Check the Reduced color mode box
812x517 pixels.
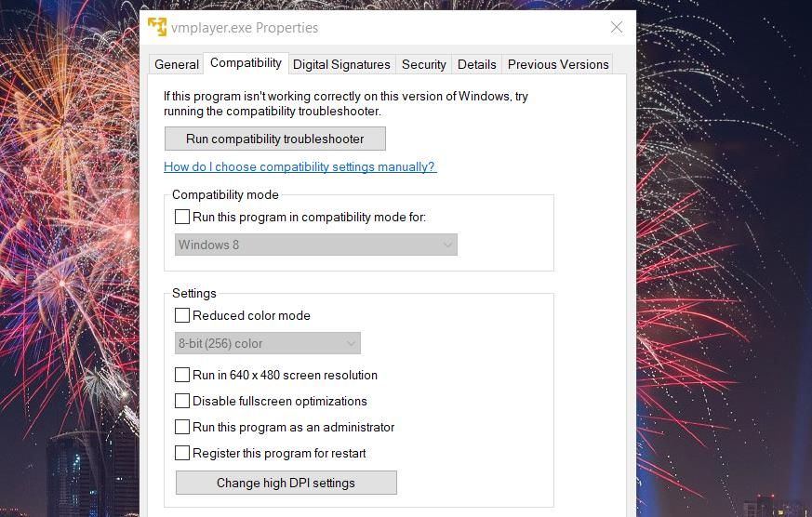coord(181,315)
